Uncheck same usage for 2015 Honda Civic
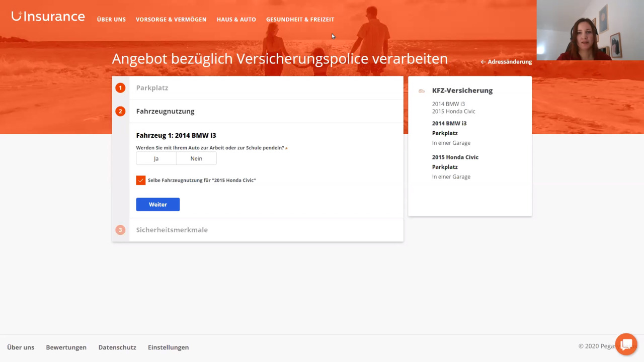The height and width of the screenshot is (362, 644). tap(141, 180)
